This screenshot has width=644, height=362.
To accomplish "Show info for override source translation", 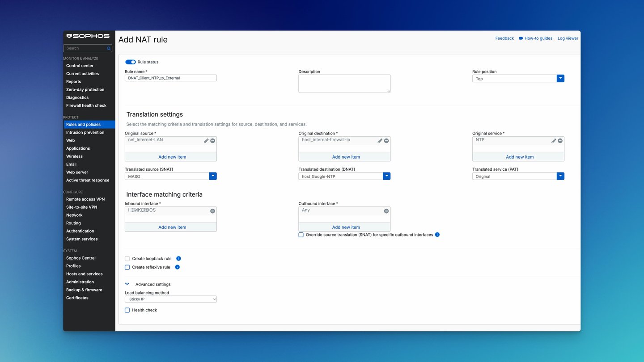I will tap(437, 235).
